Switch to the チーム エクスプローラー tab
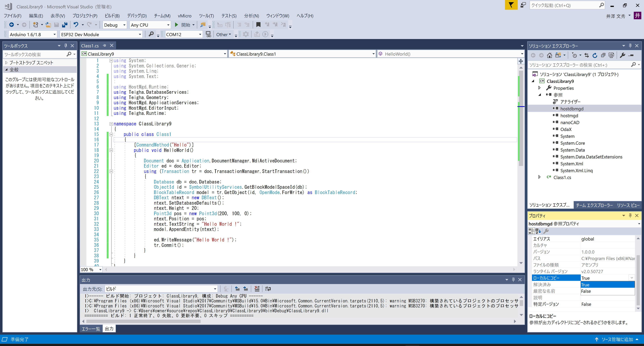Image resolution: width=644 pixels, height=346 pixels. (594, 205)
